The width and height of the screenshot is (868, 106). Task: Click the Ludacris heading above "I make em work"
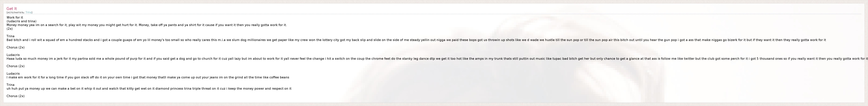coord(13,73)
